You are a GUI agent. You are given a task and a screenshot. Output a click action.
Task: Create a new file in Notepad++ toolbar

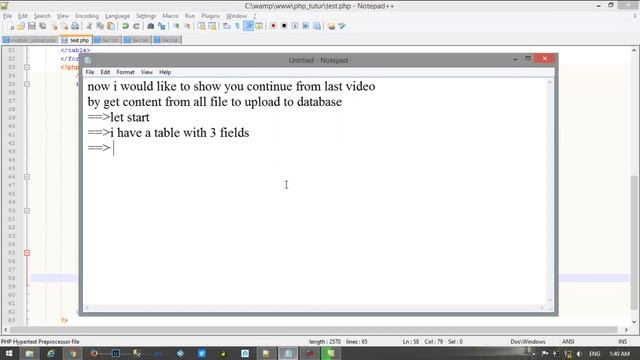point(11,26)
